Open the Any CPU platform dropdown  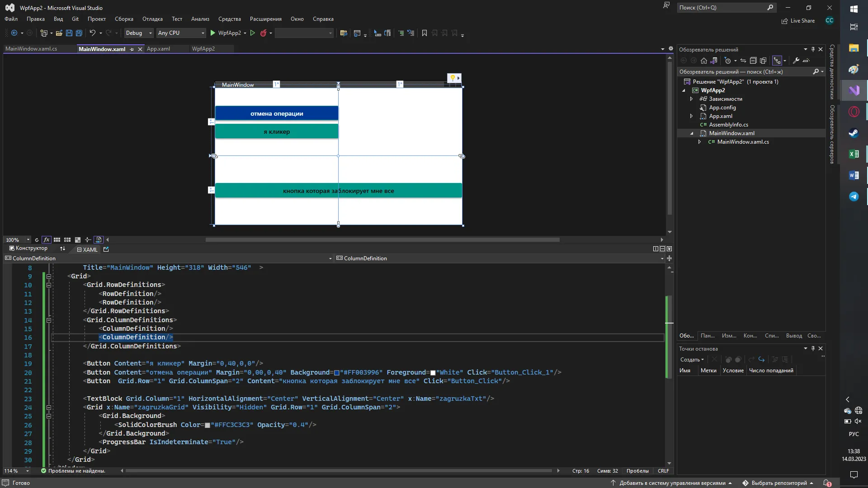tap(181, 33)
